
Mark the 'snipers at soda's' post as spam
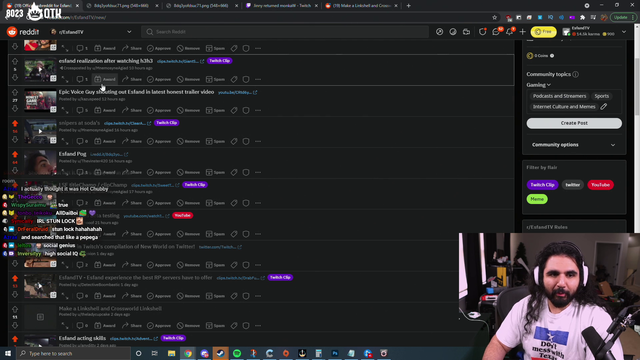point(215,141)
